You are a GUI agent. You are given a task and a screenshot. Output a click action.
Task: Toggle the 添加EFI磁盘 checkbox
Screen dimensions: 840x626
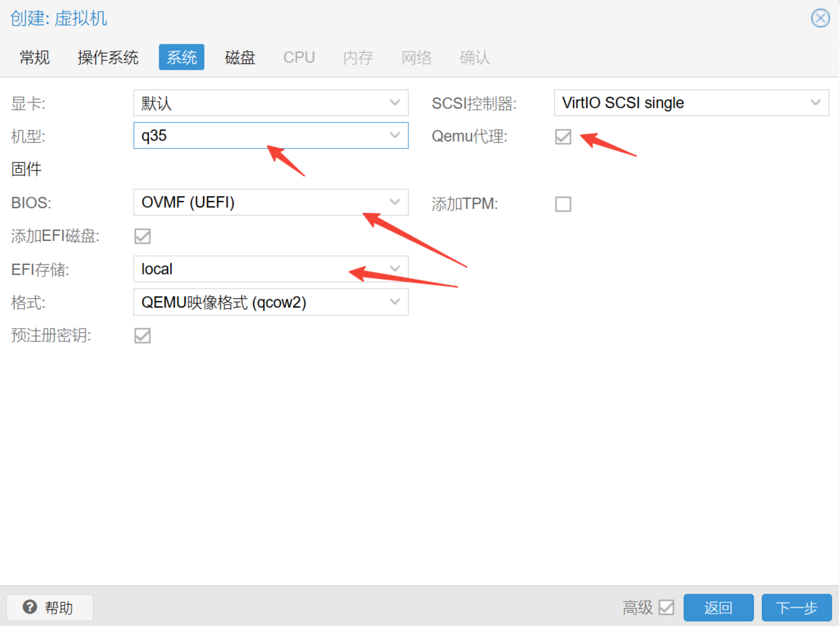pos(142,236)
